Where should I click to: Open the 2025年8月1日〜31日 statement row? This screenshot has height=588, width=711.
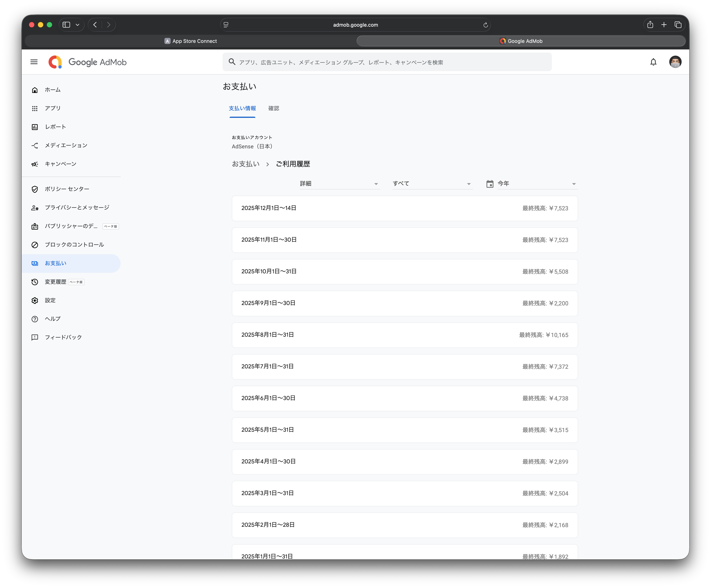coord(405,335)
